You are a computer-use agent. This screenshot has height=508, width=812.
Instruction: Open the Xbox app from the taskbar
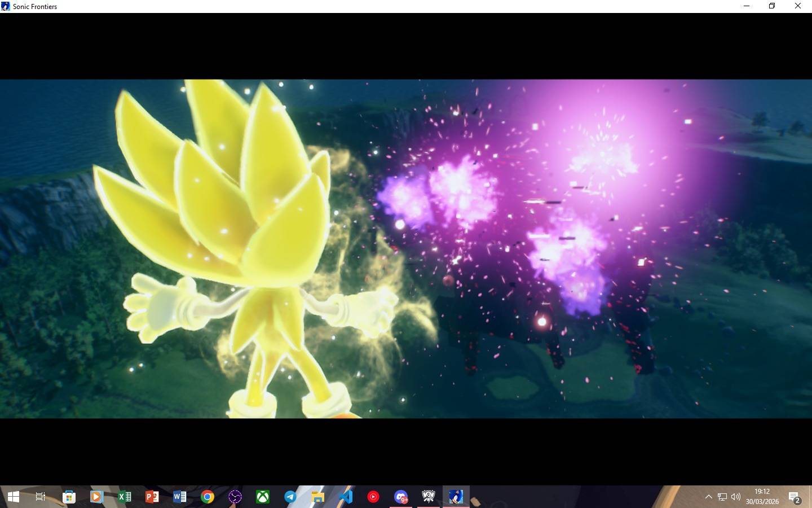click(263, 497)
